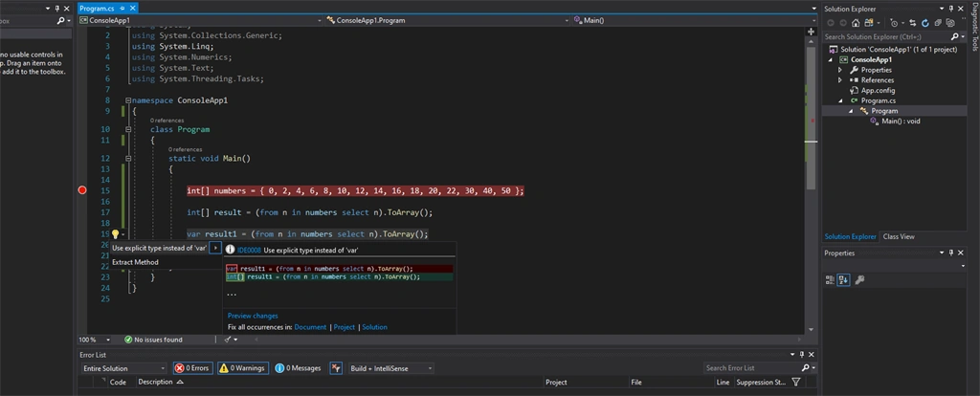Click the Collapse All icon in Solution Explorer

[938, 23]
